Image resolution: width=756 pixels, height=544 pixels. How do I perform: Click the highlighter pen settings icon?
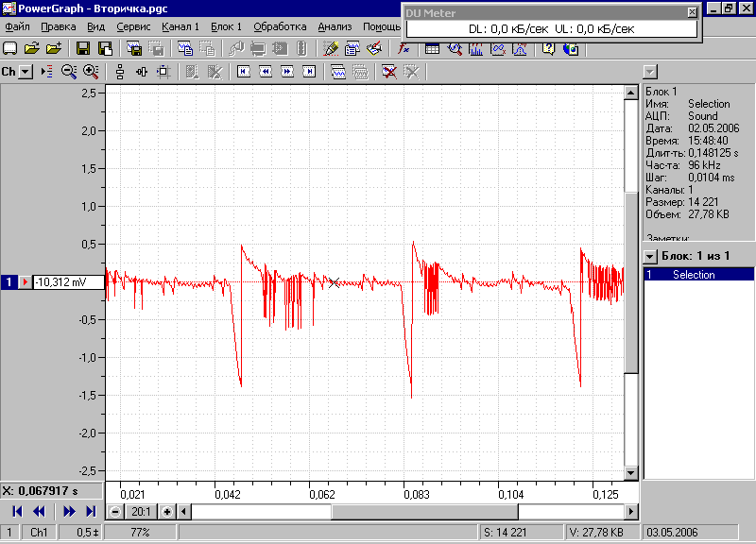coord(331,49)
